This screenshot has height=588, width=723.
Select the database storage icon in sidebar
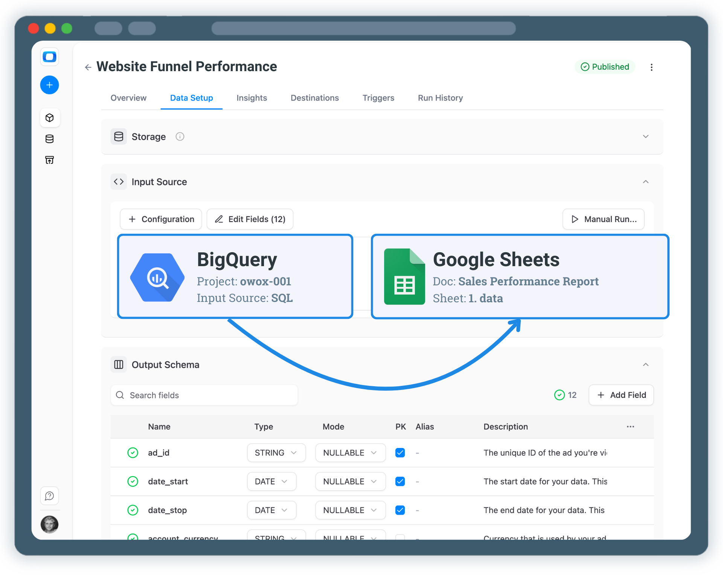(49, 139)
